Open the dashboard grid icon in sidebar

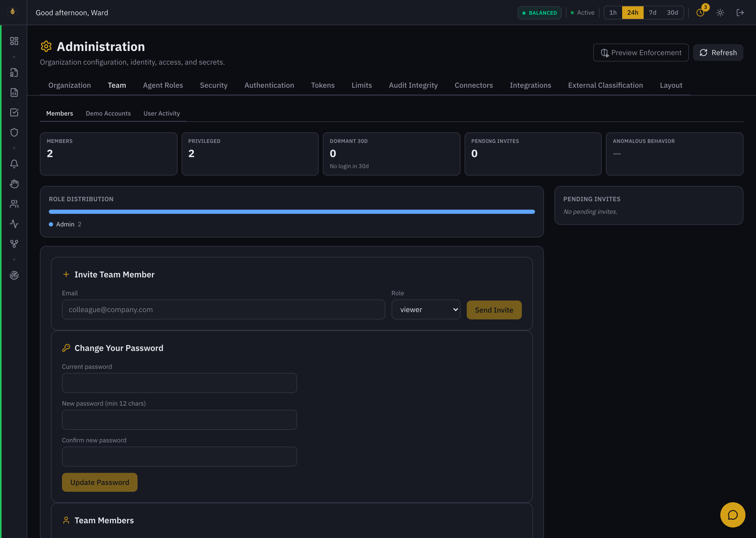[14, 41]
